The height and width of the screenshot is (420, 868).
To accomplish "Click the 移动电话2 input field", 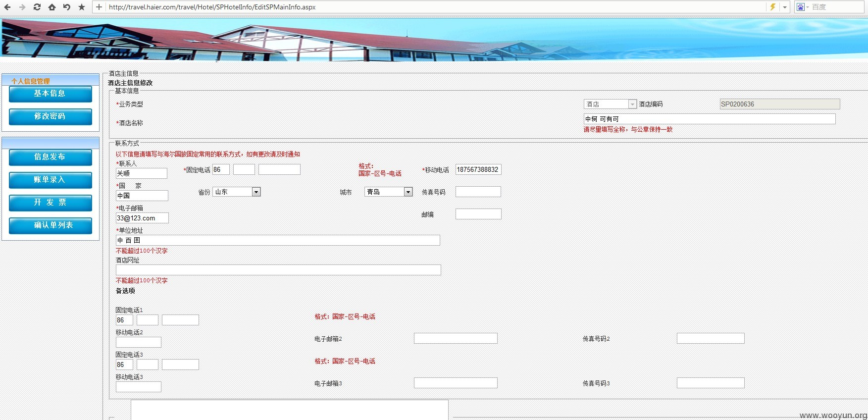I will (x=138, y=342).
